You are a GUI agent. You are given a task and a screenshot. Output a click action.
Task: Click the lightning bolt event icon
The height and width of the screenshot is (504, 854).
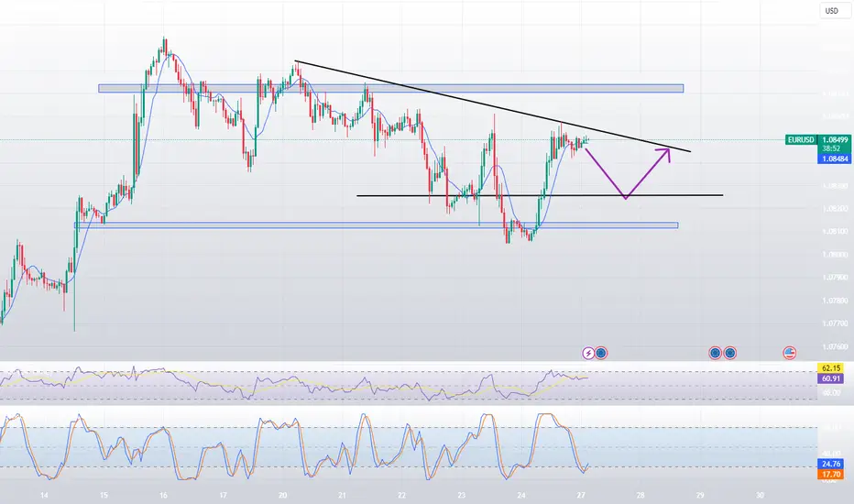click(588, 354)
